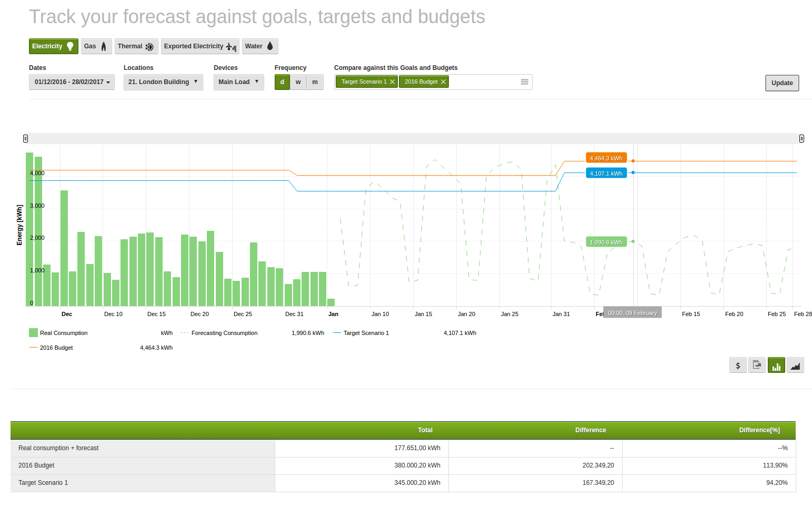Viewport: 812px width, 518px height.
Task: Switch to the Exported Electricity tab
Action: click(199, 46)
